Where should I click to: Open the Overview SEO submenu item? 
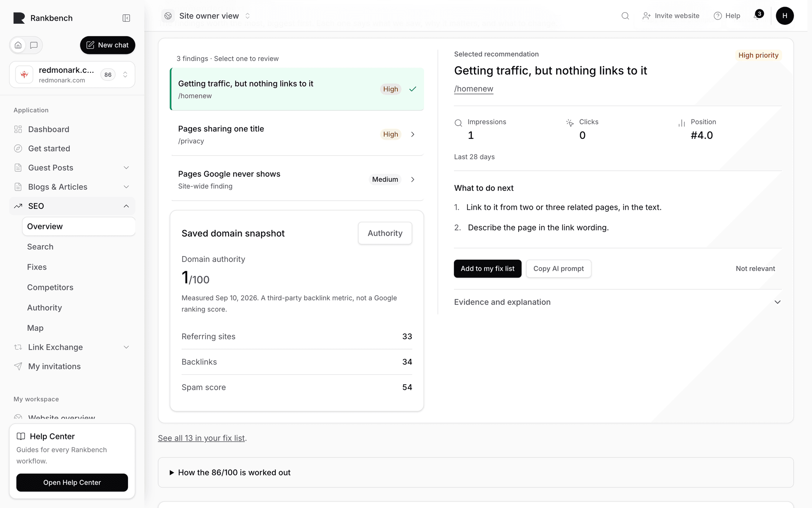click(79, 226)
